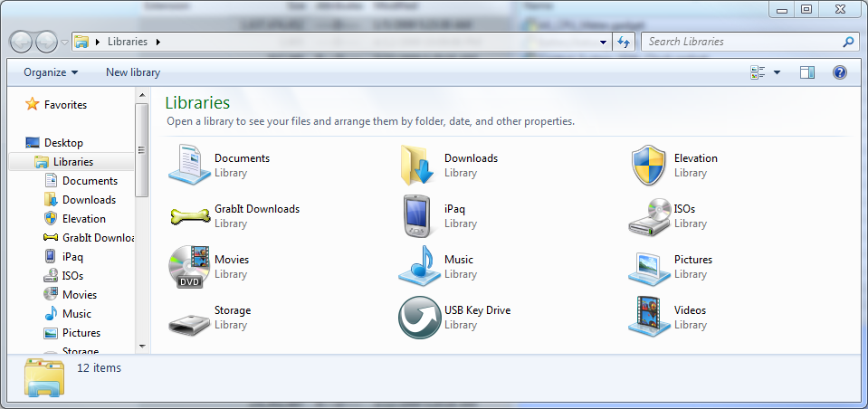Click the Search Libraries input field
868x409 pixels.
742,42
